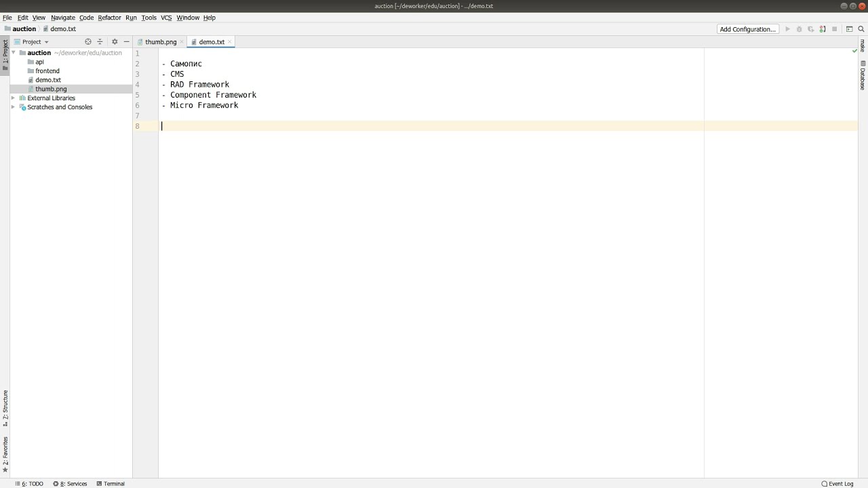Toggle the make tool window on right
868x488 pixels.
point(863,45)
